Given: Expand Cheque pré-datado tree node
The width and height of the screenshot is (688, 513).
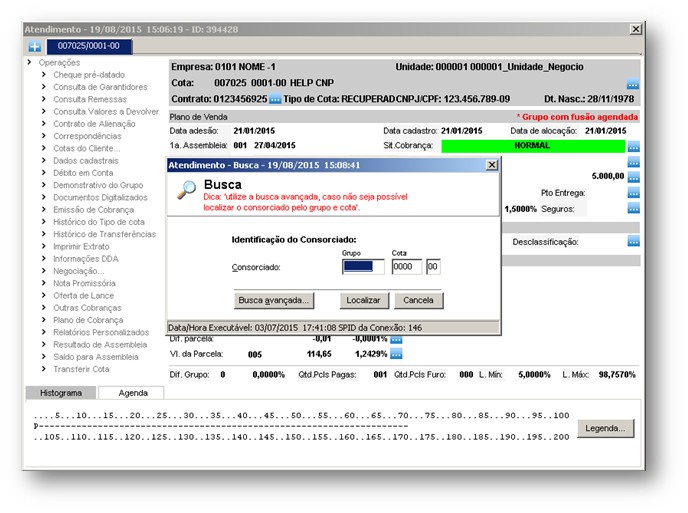Looking at the screenshot, I should pyautogui.click(x=44, y=75).
